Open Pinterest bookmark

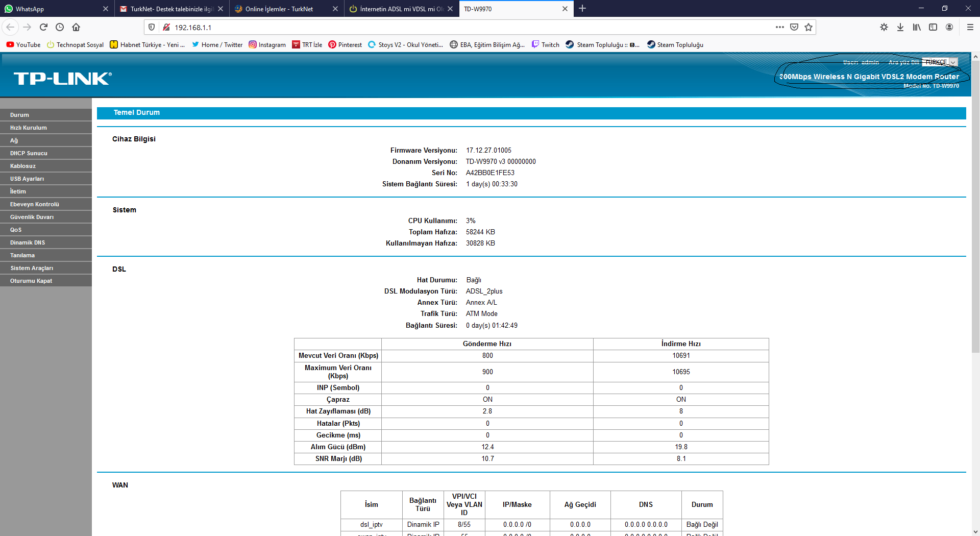(x=345, y=44)
